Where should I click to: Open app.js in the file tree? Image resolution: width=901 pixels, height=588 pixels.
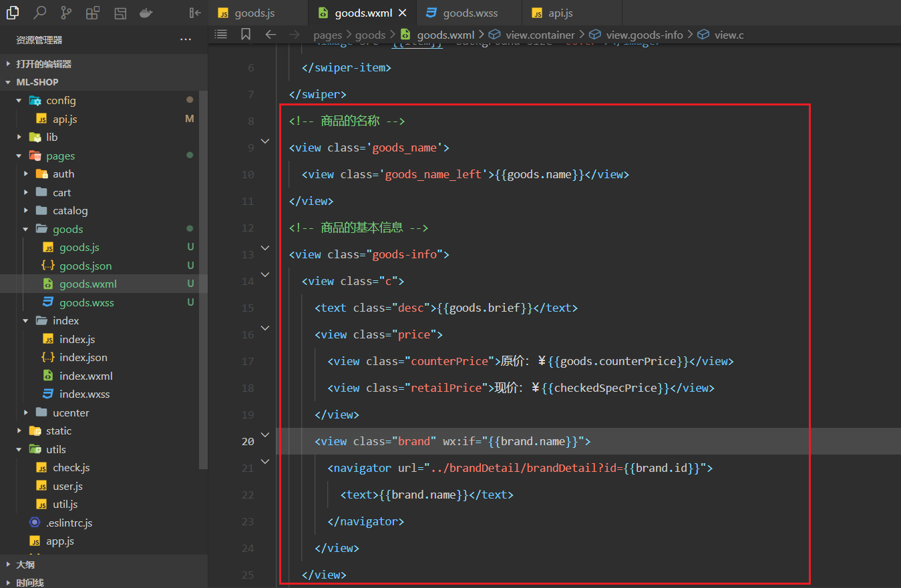59,541
